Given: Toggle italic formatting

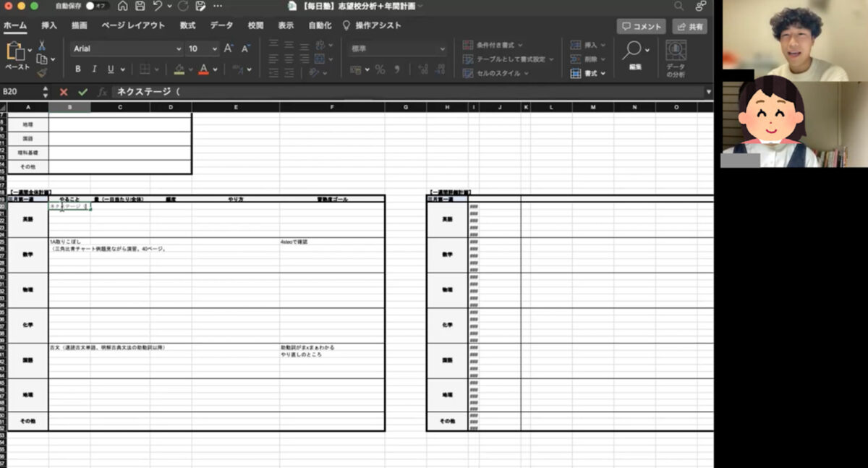Looking at the screenshot, I should 94,69.
